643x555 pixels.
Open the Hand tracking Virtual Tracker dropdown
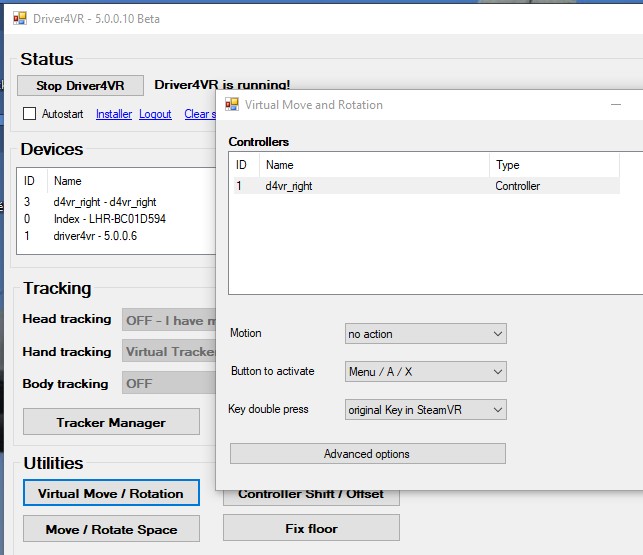tap(169, 352)
